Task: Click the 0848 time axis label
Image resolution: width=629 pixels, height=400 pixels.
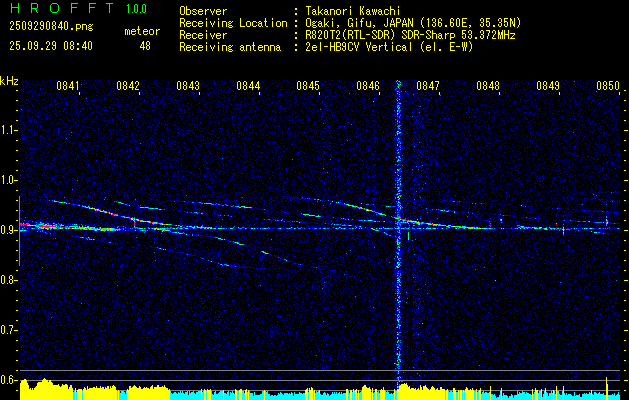Action: pyautogui.click(x=488, y=86)
